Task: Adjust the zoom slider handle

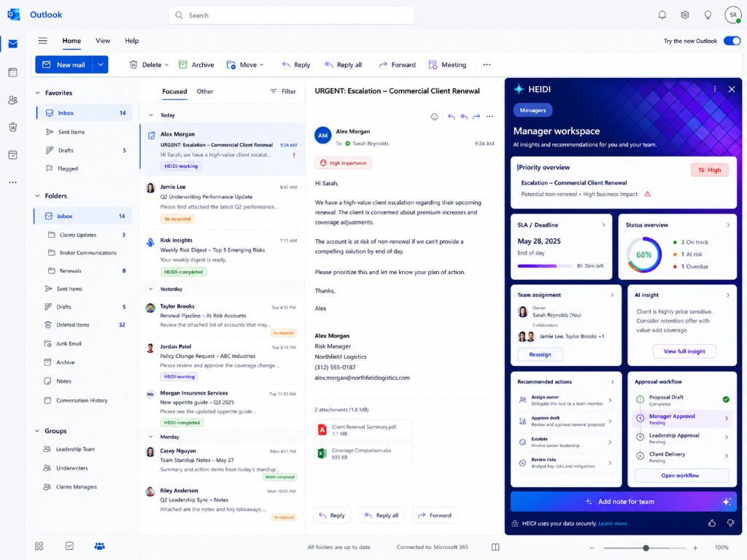Action: click(x=646, y=548)
